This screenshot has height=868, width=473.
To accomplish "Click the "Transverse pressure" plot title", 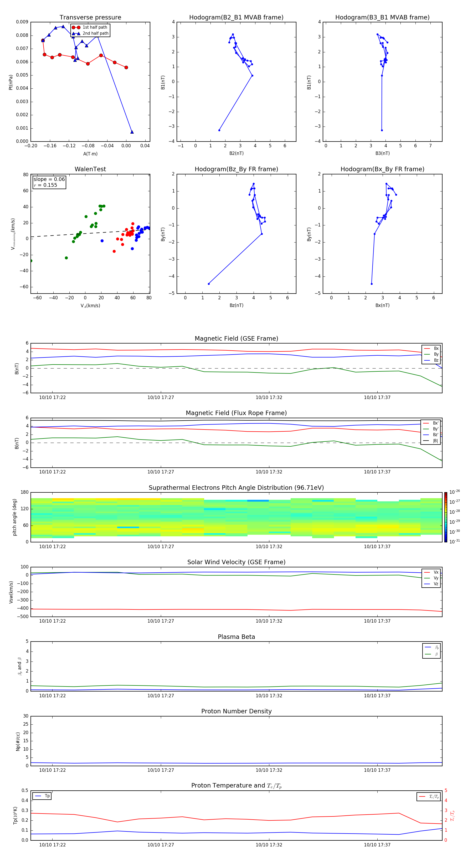I will click(90, 18).
